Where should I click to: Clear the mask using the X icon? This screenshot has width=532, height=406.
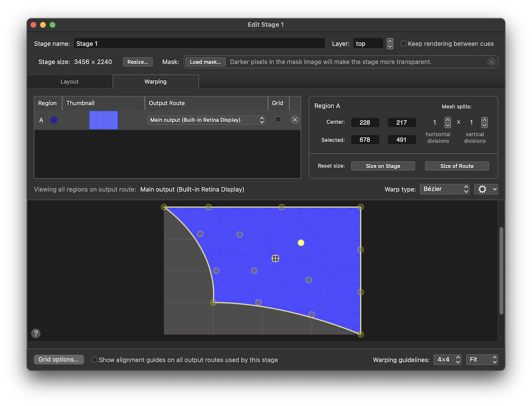point(491,62)
